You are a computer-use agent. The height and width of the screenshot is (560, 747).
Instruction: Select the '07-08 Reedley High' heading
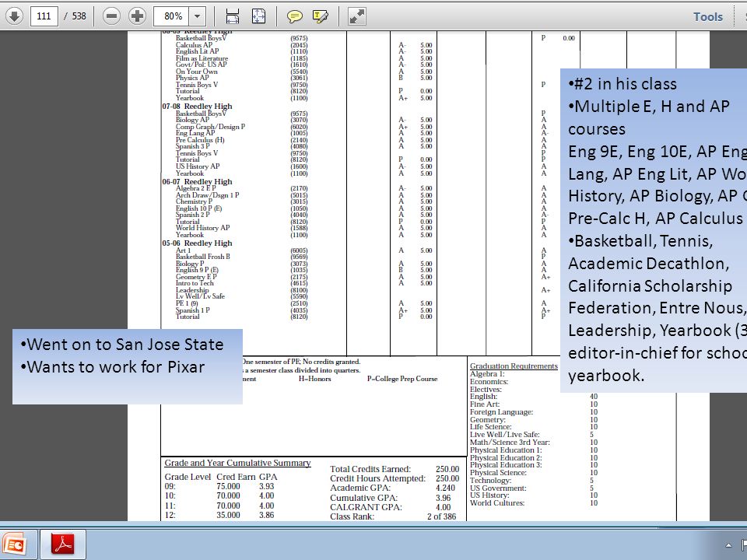[x=197, y=107]
